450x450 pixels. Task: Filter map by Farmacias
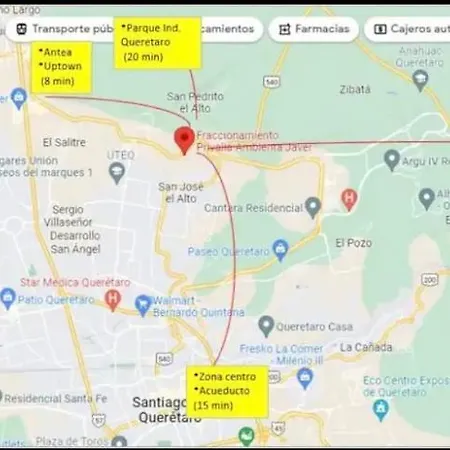(314, 29)
